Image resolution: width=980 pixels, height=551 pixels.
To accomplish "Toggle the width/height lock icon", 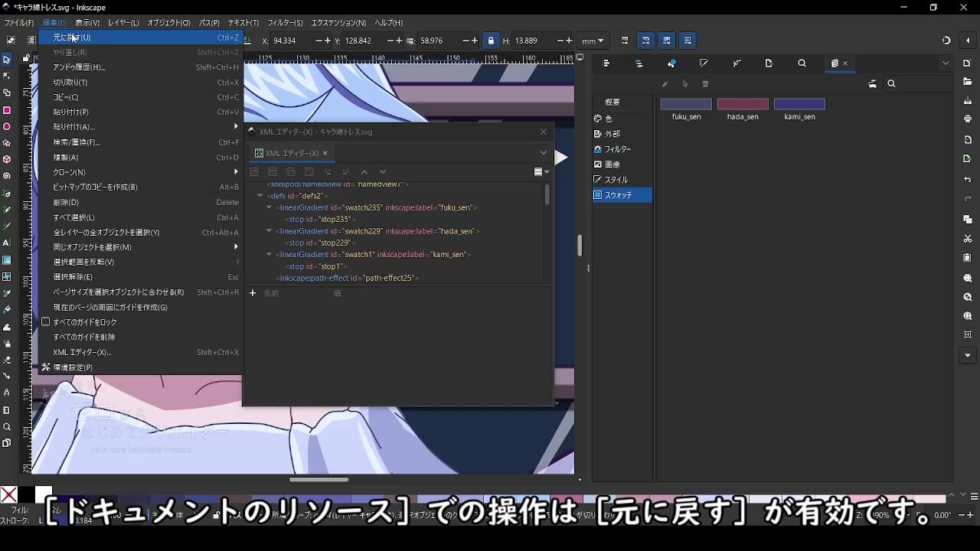I will coord(491,41).
